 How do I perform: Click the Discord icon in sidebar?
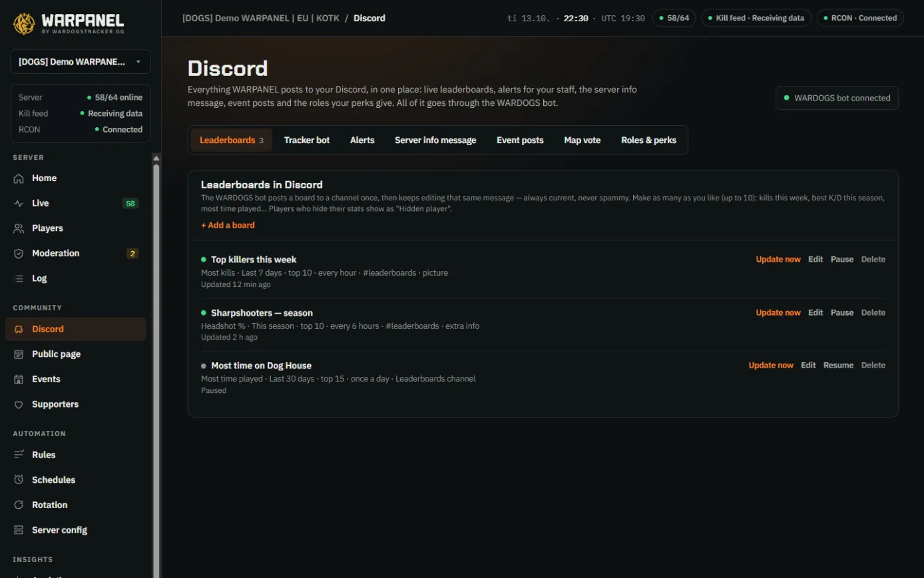tap(19, 329)
